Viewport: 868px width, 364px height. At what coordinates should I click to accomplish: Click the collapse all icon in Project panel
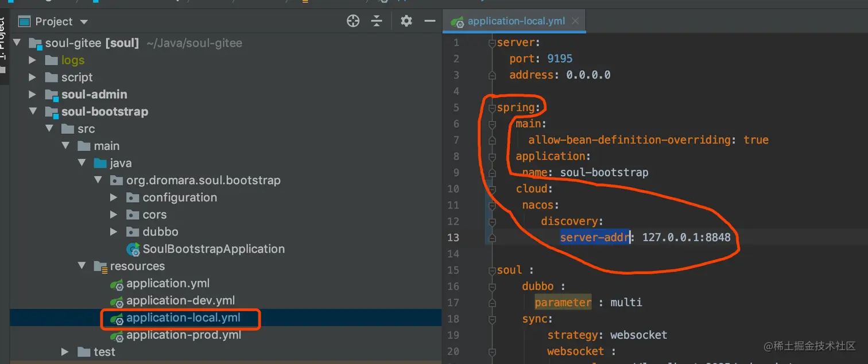click(x=377, y=21)
